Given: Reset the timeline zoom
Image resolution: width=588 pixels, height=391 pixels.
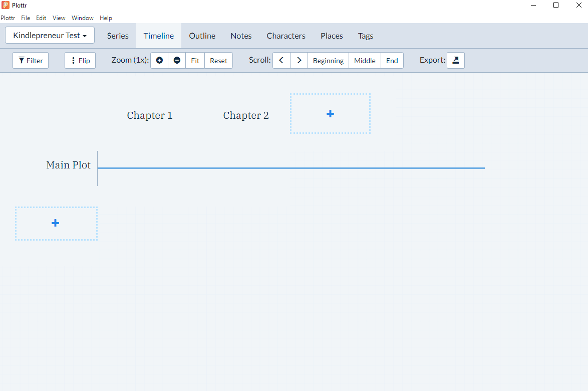Looking at the screenshot, I should (218, 60).
